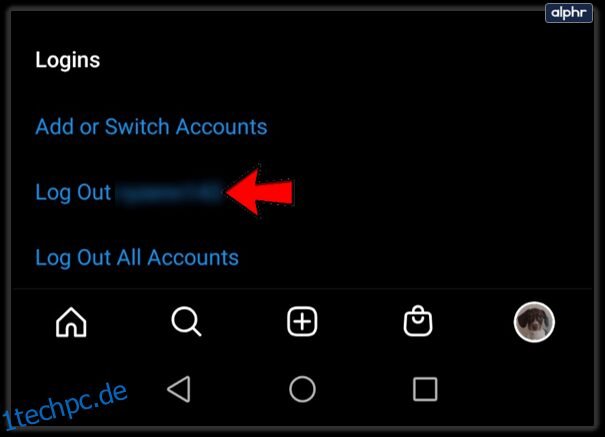Open the Instagram Home feed icon
Image resolution: width=605 pixels, height=437 pixels.
coord(71,322)
